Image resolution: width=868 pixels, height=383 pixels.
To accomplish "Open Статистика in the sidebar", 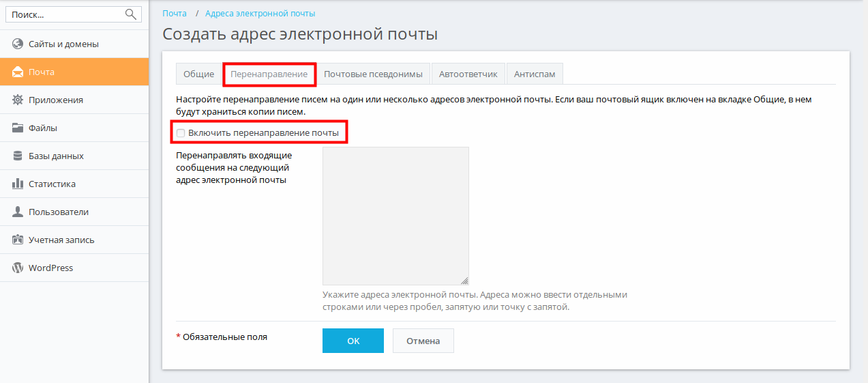I will coord(74,184).
